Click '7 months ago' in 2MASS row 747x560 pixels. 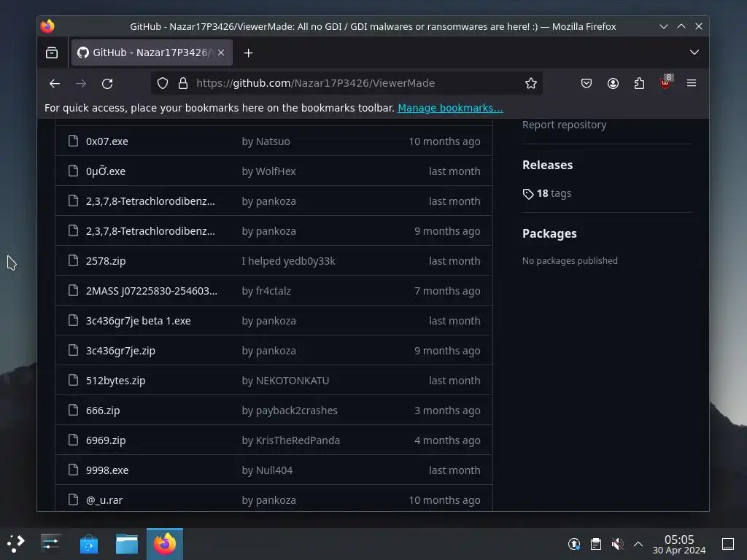(447, 291)
